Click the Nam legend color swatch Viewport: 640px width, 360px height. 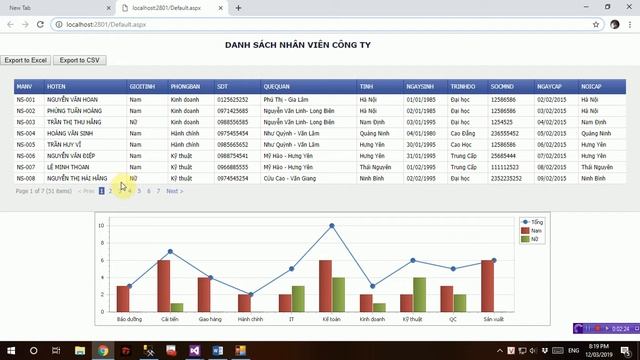[x=525, y=231]
